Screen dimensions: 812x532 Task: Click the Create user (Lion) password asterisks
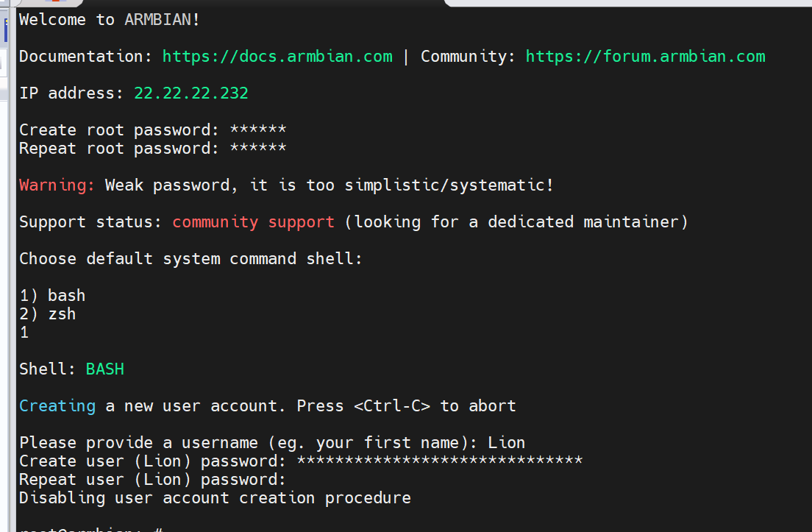tap(440, 459)
